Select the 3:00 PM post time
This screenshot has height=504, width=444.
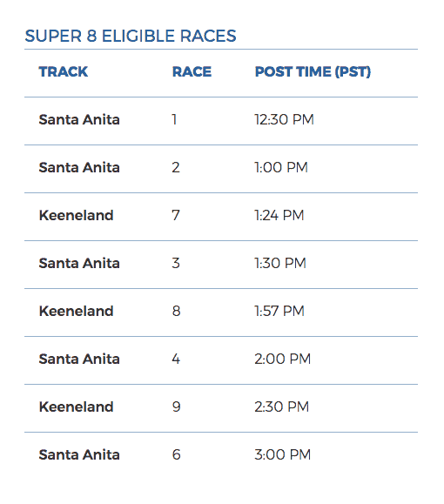click(x=283, y=455)
